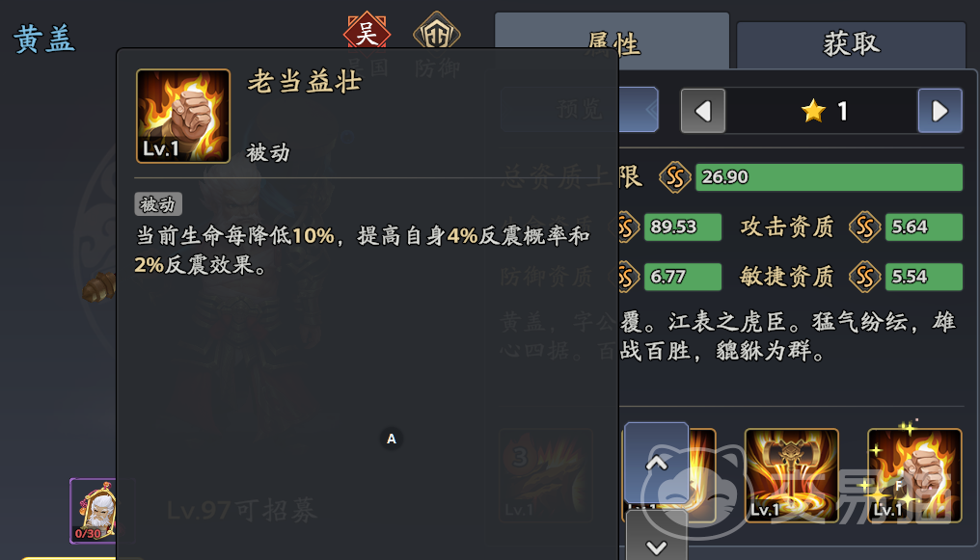Select the red 吴 faction badge
The width and height of the screenshot is (980, 560).
(367, 33)
